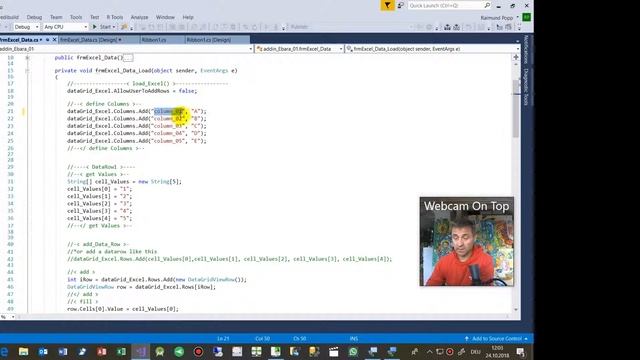The height and width of the screenshot is (360, 640).
Task: Open File Explorer from the taskbar
Action: 24,351
